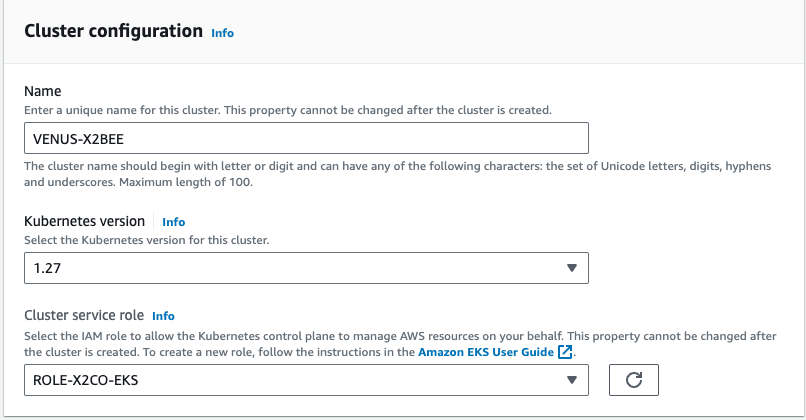Open Info beside Cluster configuration heading
The width and height of the screenshot is (806, 420).
click(222, 33)
